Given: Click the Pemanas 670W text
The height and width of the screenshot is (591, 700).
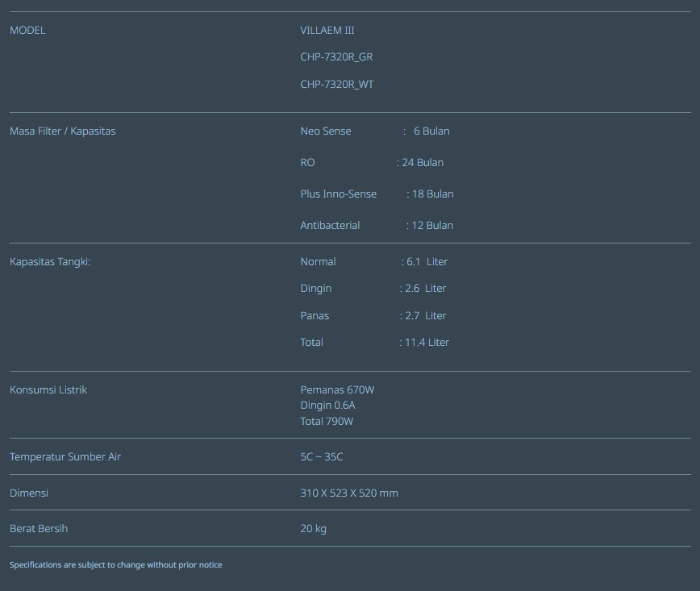Looking at the screenshot, I should [337, 390].
